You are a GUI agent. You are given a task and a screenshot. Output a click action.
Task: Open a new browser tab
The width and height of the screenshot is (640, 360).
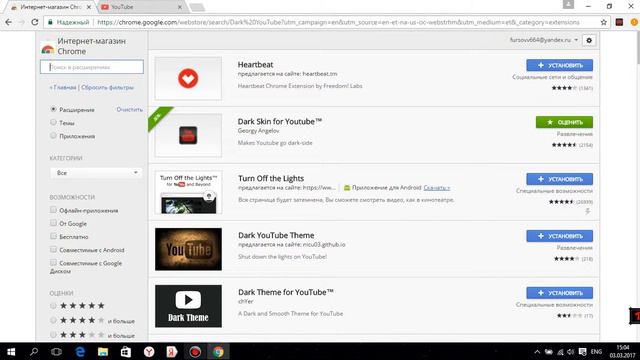pyautogui.click(x=197, y=7)
